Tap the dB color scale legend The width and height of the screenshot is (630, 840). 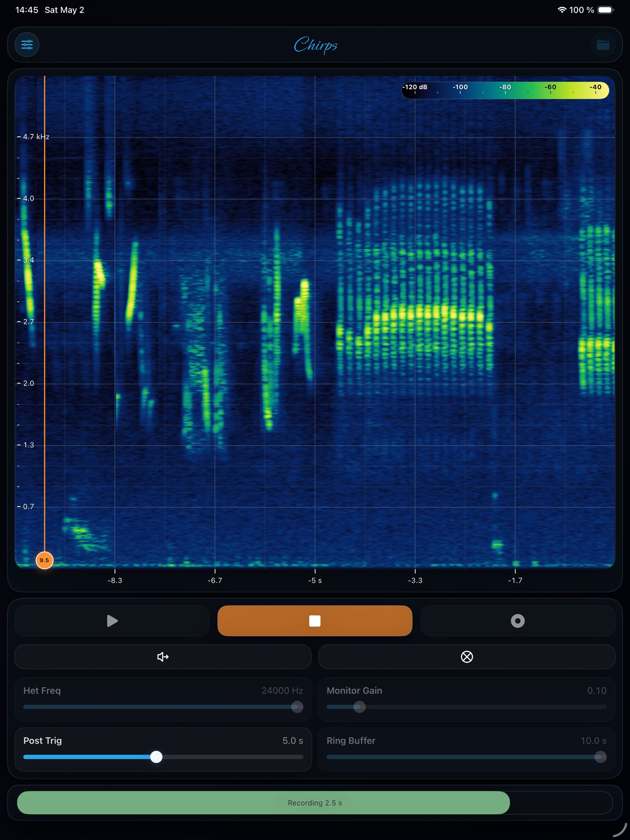(x=505, y=90)
